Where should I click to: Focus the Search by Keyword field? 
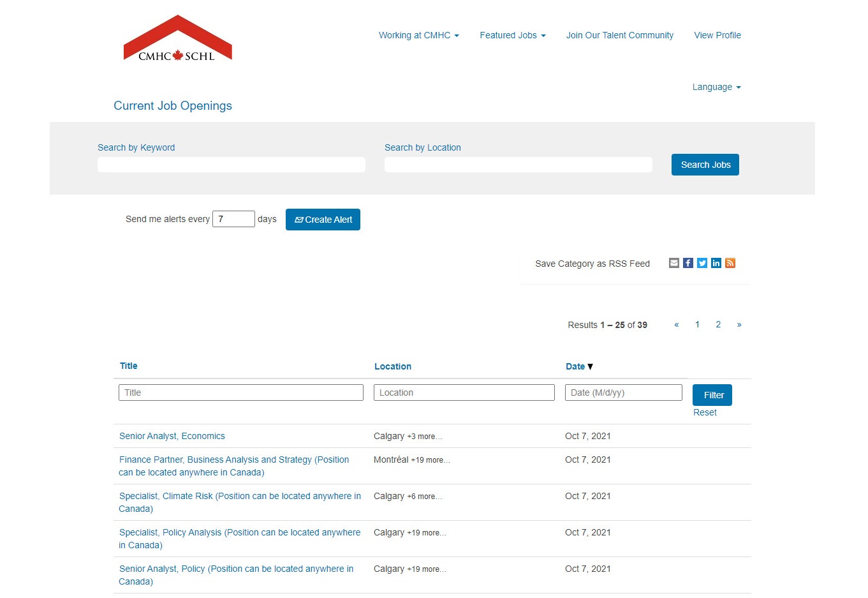pos(231,165)
